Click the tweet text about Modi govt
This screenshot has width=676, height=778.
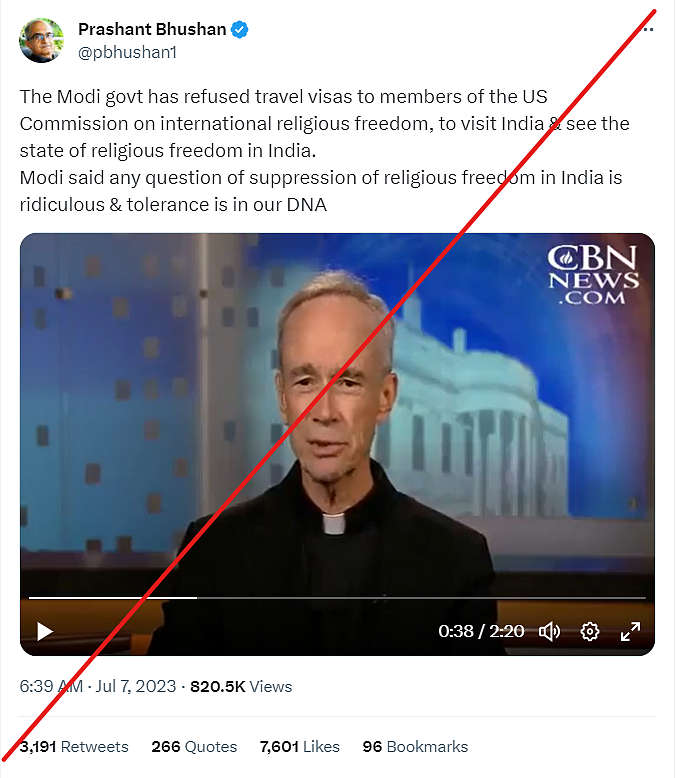[325, 150]
